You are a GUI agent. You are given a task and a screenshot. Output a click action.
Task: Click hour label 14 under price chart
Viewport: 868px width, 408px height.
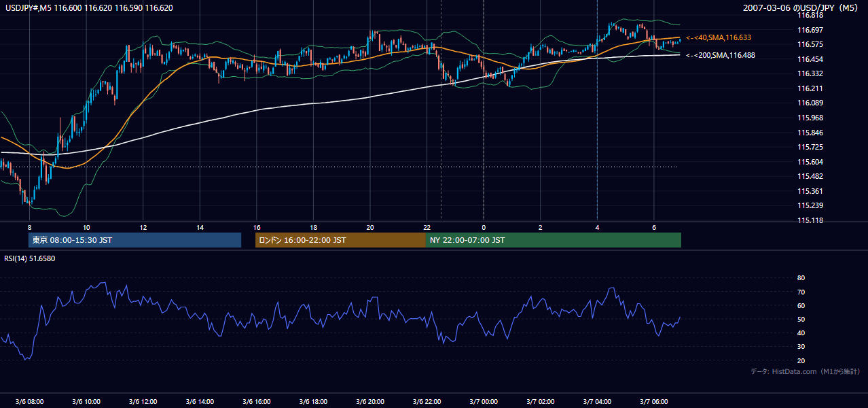pyautogui.click(x=200, y=227)
